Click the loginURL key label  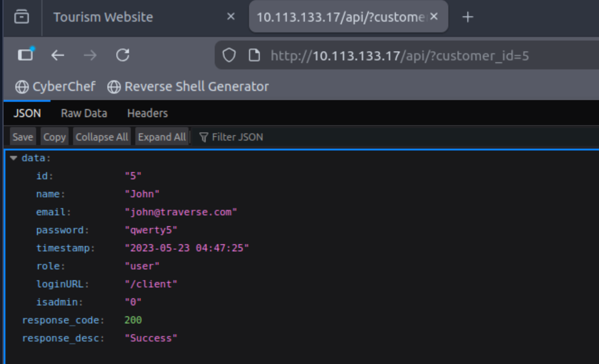point(60,284)
